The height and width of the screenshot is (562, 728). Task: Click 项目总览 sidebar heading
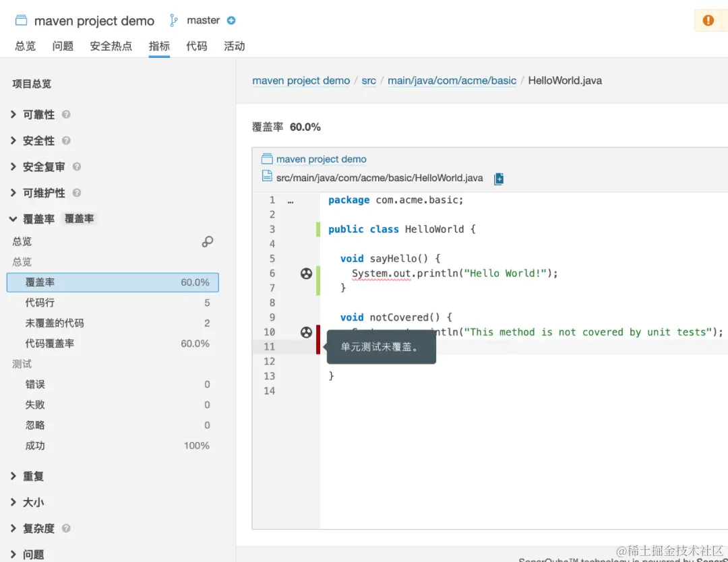[x=32, y=84]
